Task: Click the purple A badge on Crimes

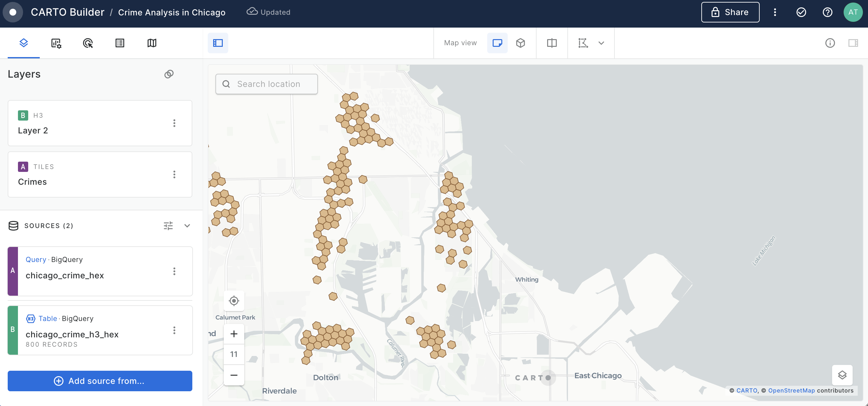Action: click(x=23, y=166)
